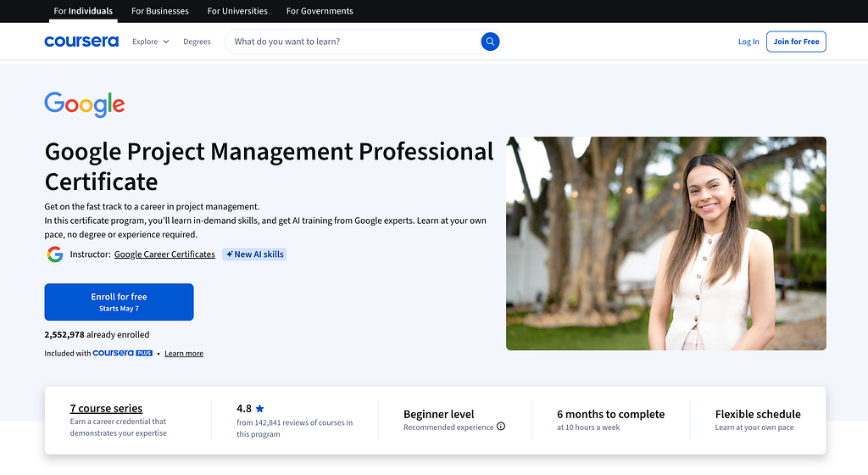Click the 4.8 rating value
The width and height of the screenshot is (868, 475).
click(244, 409)
